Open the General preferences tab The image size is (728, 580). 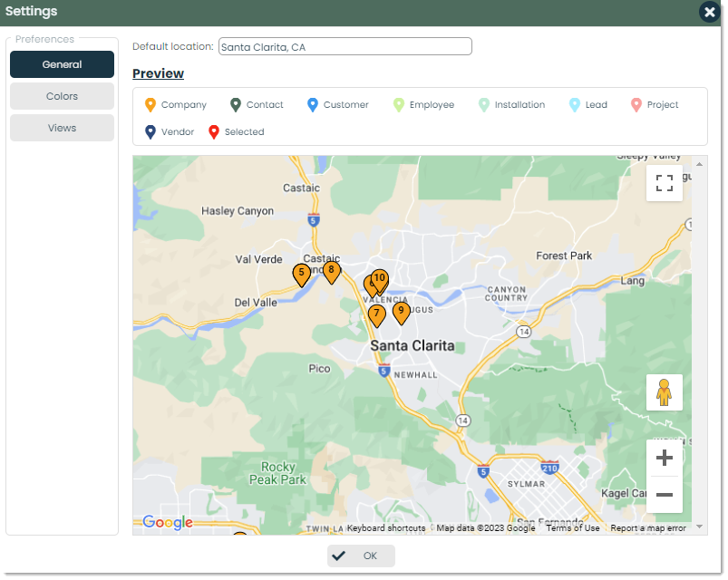[62, 64]
